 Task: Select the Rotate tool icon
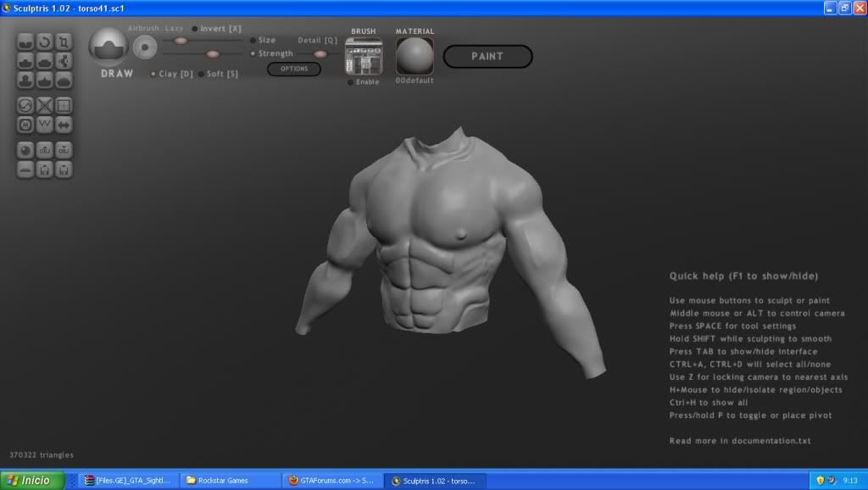tap(45, 42)
